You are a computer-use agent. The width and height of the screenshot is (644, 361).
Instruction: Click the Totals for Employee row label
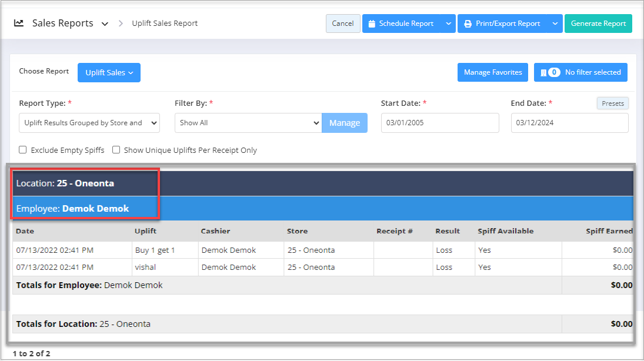point(89,285)
